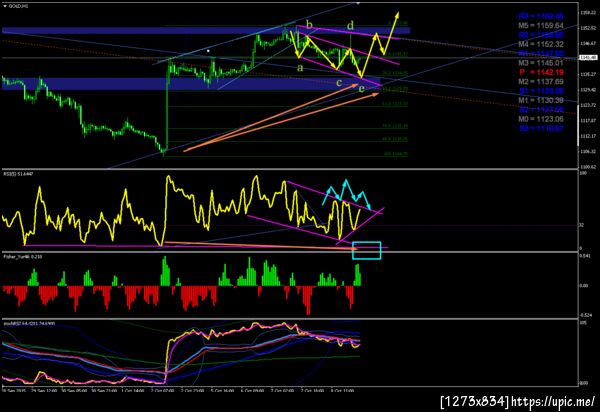600x412 pixels.
Task: Select wave label 'b' on the chart
Action: [x=309, y=25]
